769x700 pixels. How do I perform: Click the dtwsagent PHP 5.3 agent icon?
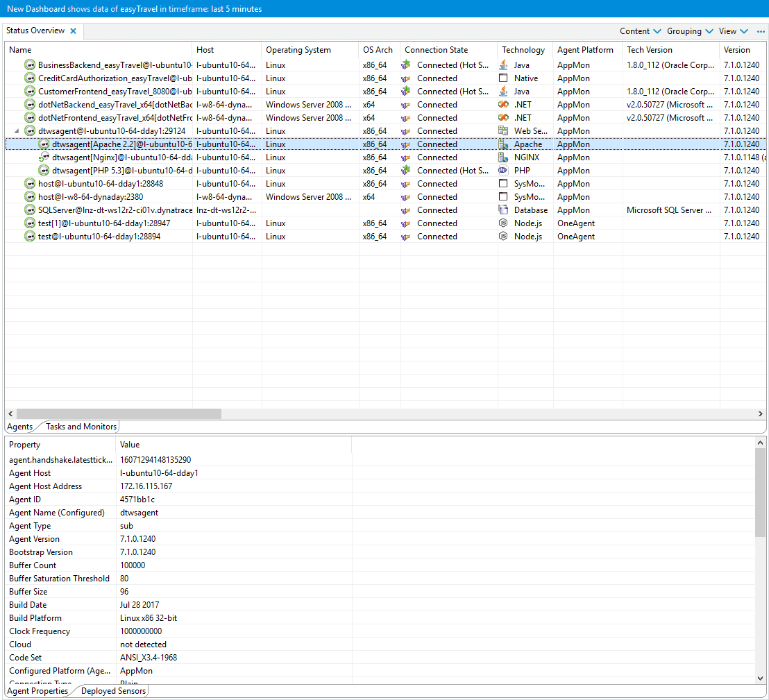pyautogui.click(x=44, y=170)
